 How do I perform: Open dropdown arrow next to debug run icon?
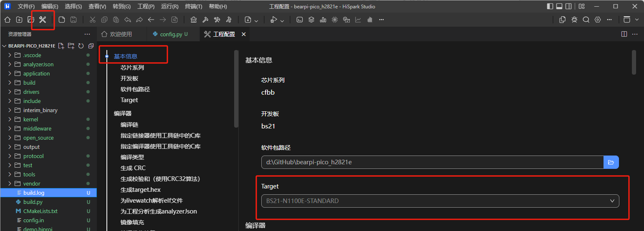point(282,20)
